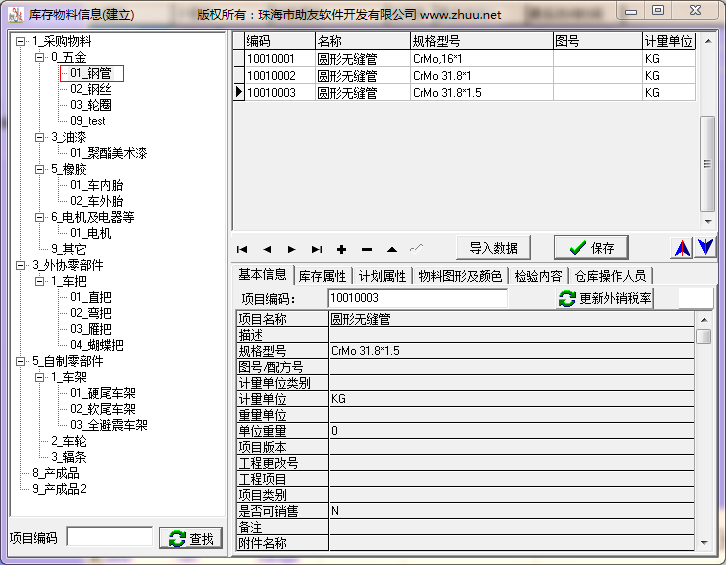Click the edit record triangle icon

point(392,250)
